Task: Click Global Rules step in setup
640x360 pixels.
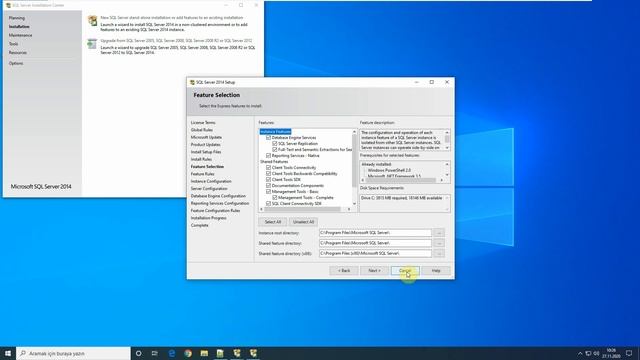Action: (x=202, y=130)
